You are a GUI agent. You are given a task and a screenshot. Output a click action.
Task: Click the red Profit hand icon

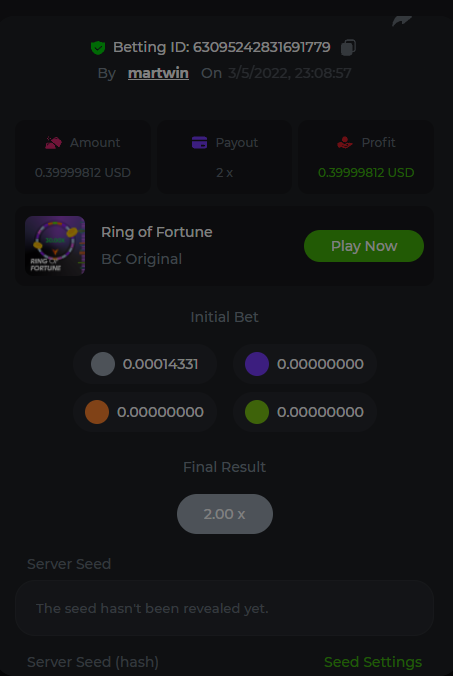pyautogui.click(x=345, y=142)
